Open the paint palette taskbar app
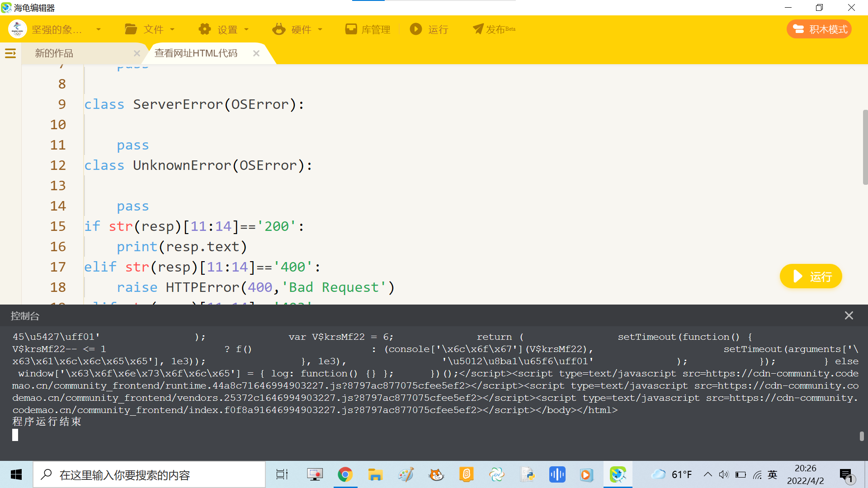This screenshot has height=488, width=868. tap(406, 474)
